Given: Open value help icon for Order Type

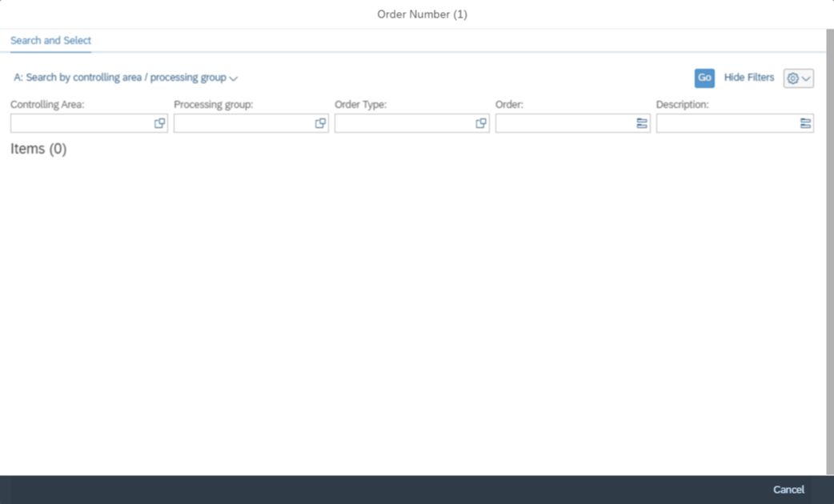Looking at the screenshot, I should [x=481, y=123].
